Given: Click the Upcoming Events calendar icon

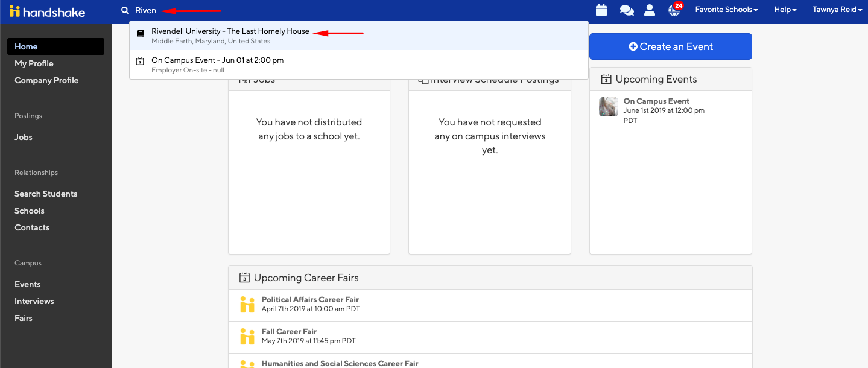Looking at the screenshot, I should 606,80.
